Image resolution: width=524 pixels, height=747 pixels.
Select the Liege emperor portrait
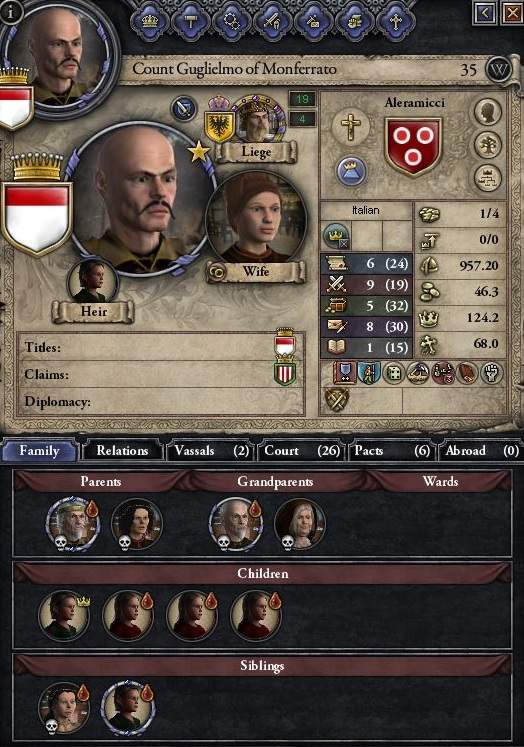click(x=258, y=120)
